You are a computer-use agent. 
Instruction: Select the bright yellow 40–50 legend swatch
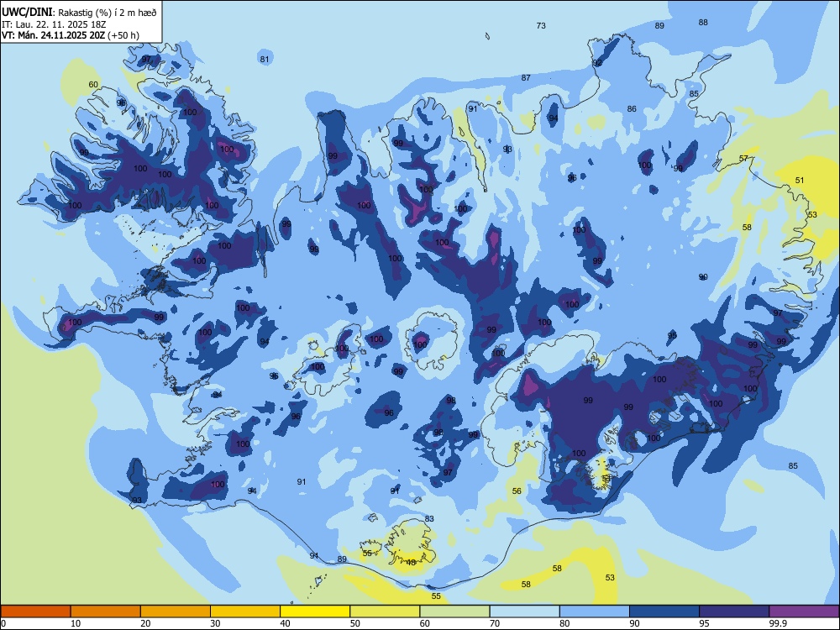[315, 612]
